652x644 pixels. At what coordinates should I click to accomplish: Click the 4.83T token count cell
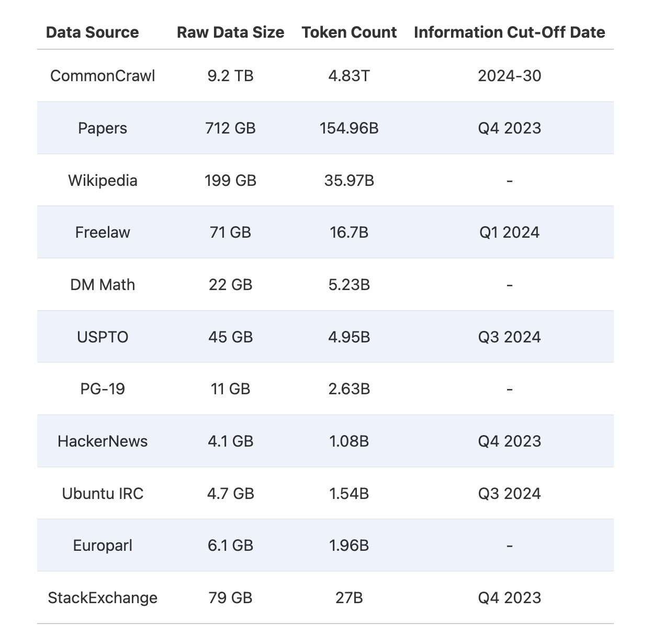pyautogui.click(x=349, y=76)
